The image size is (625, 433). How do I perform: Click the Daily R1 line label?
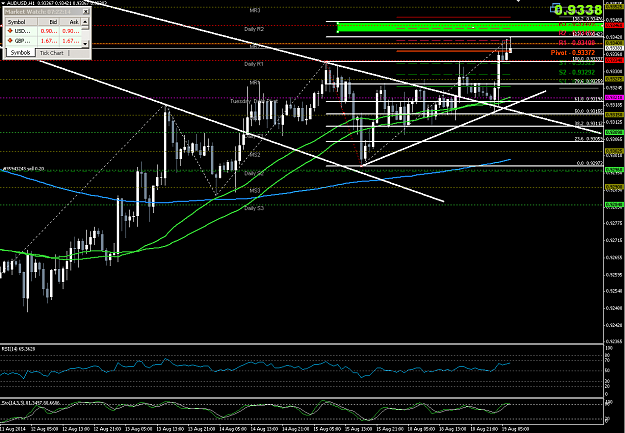pos(254,64)
